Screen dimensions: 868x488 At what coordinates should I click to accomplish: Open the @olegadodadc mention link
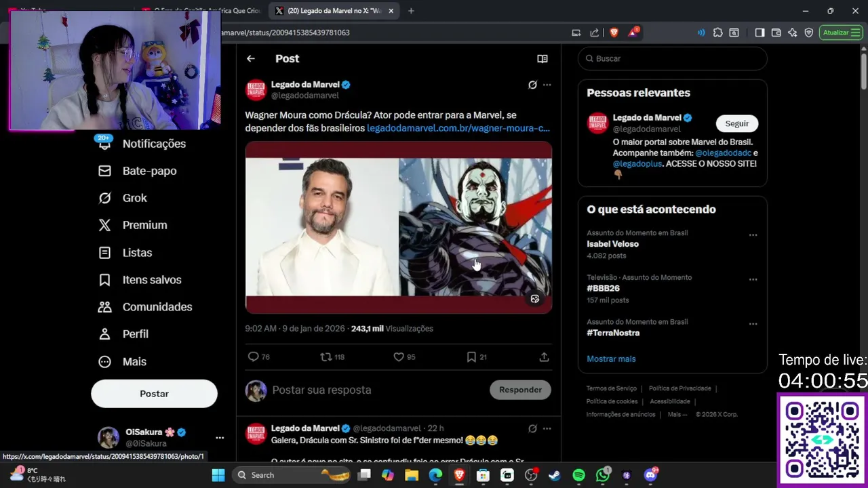tap(723, 153)
